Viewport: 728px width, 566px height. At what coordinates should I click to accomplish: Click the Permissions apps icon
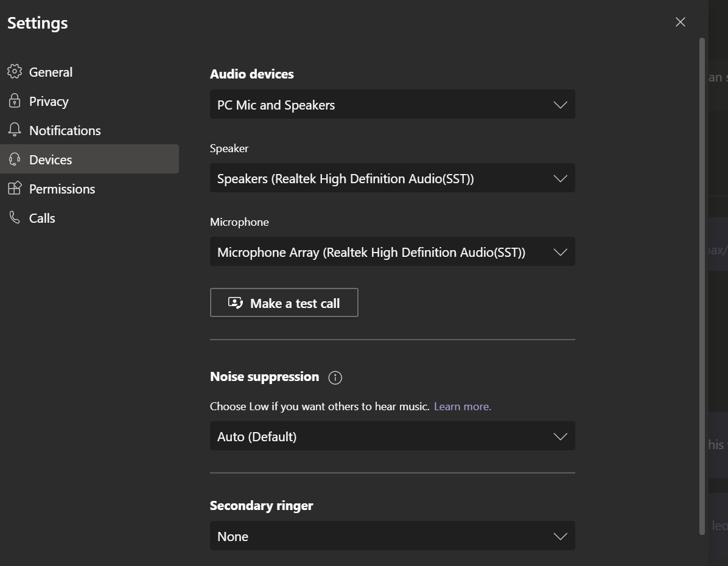coord(15,189)
